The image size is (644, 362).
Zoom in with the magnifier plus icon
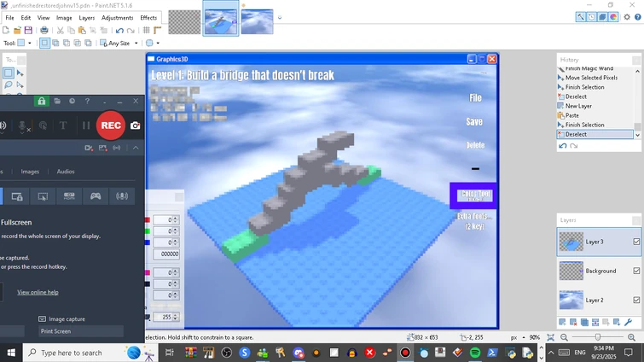632,337
